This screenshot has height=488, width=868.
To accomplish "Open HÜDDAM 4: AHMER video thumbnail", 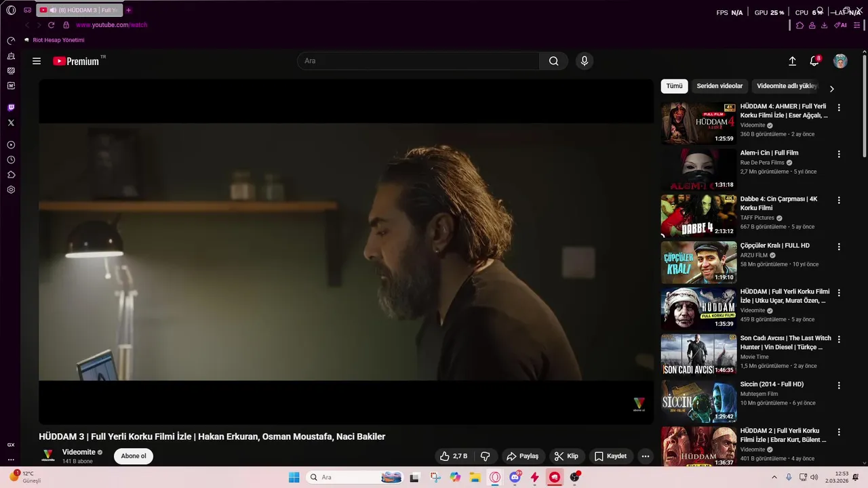I will click(698, 123).
